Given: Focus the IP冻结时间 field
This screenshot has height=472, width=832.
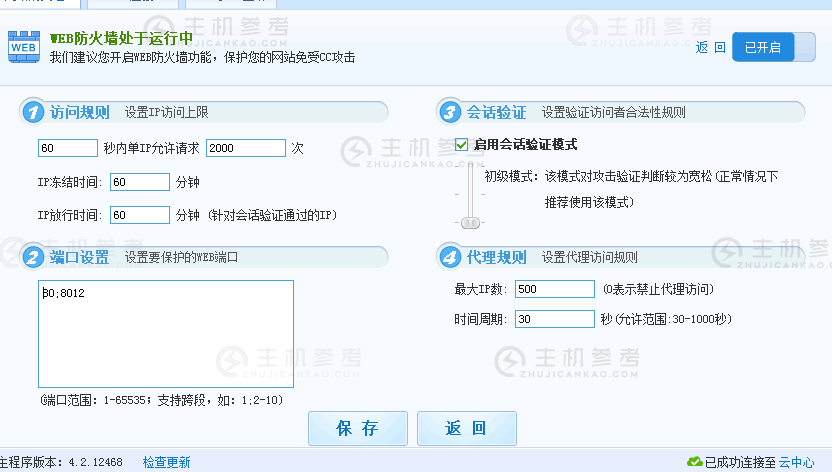Looking at the screenshot, I should (140, 182).
